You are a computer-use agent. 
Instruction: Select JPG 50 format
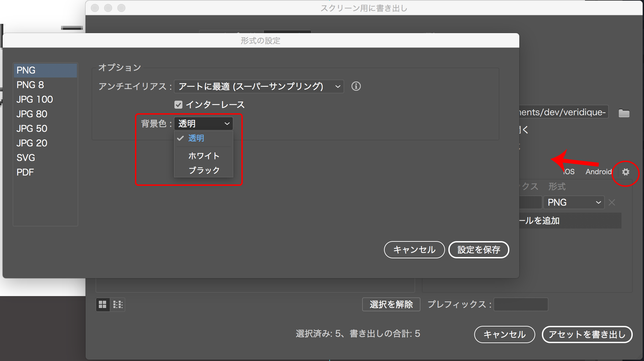pyautogui.click(x=45, y=129)
